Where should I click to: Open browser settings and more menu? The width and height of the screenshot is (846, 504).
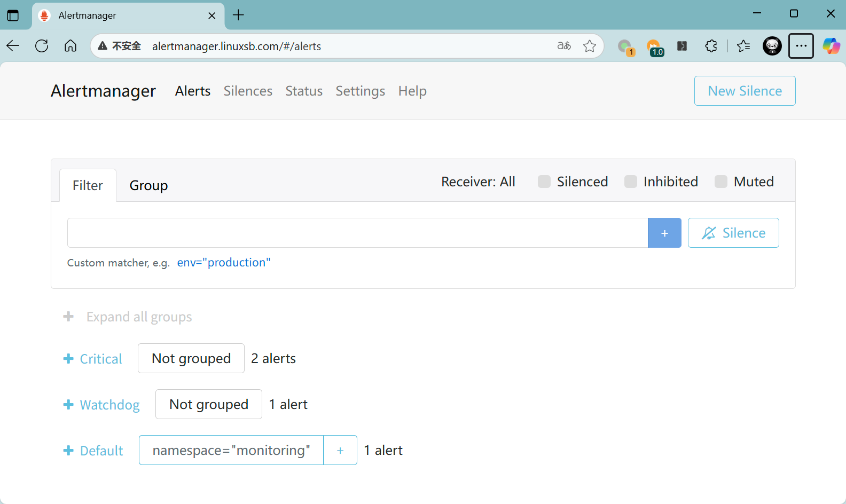[x=801, y=46]
